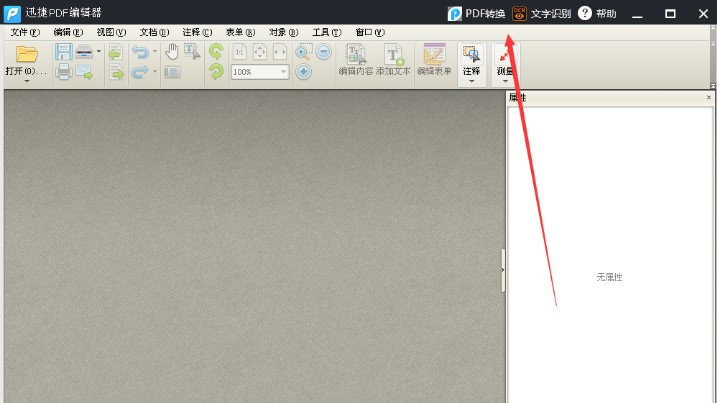Screen dimensions: 717x403
Task: Click the 编辑内容 edit content tool
Action: 356,59
